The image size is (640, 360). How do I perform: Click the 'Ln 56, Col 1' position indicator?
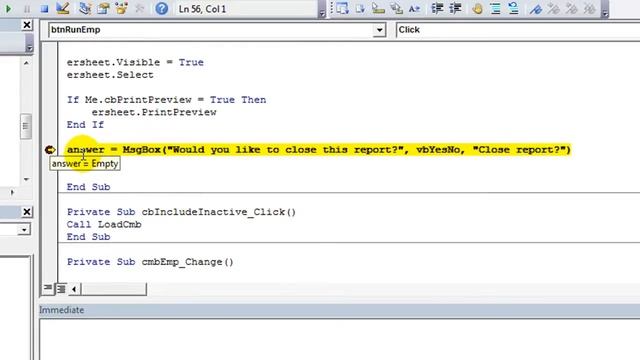point(202,9)
